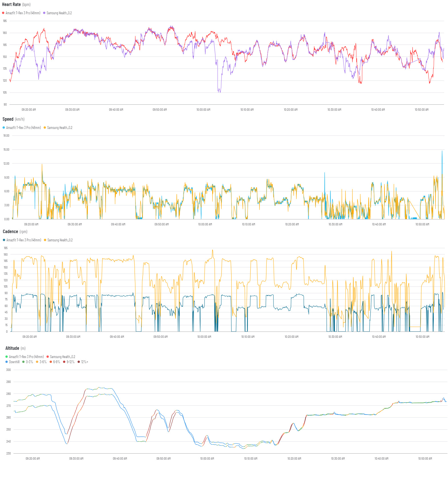Click the 105 label on Heart Rate y-axis

(5, 93)
